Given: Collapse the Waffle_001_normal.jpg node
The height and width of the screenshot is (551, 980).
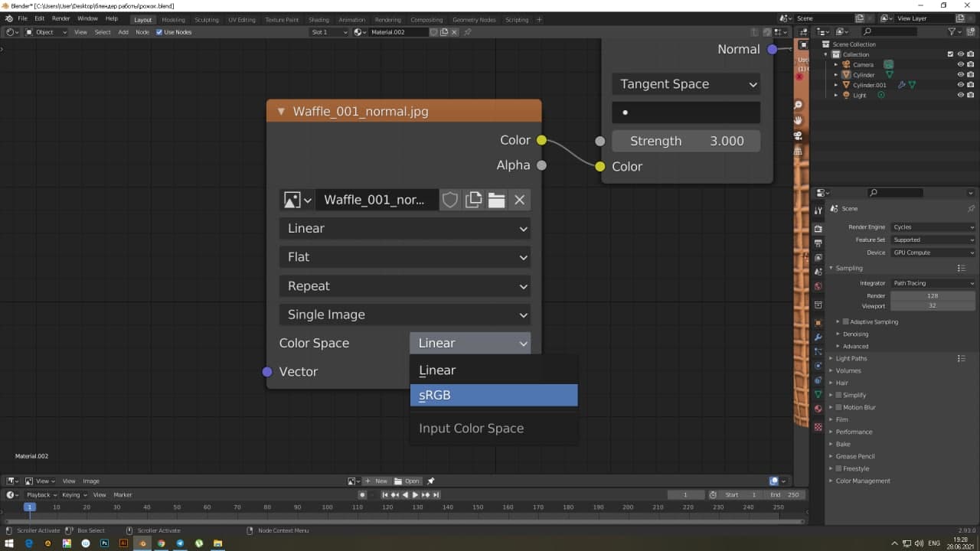Looking at the screenshot, I should [281, 112].
